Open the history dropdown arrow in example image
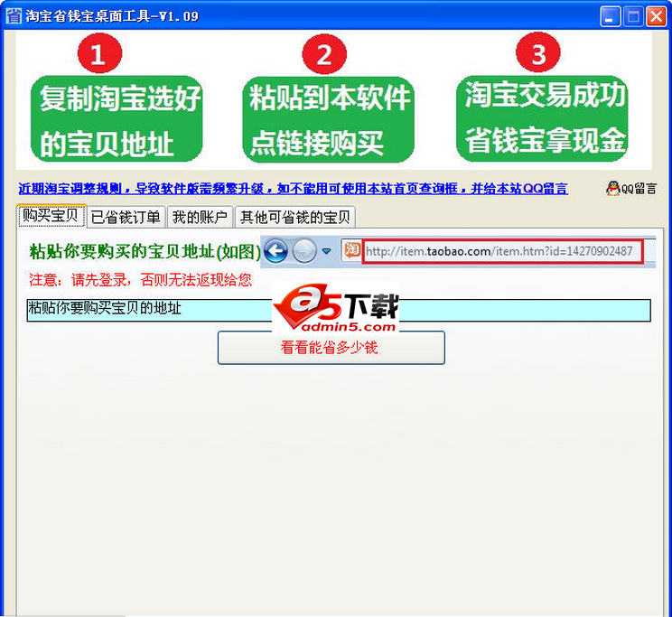This screenshot has height=617, width=672. click(x=327, y=251)
